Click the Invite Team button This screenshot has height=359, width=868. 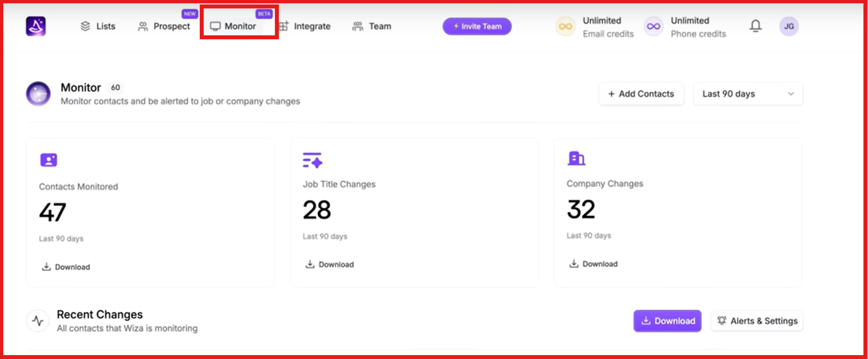pyautogui.click(x=477, y=26)
